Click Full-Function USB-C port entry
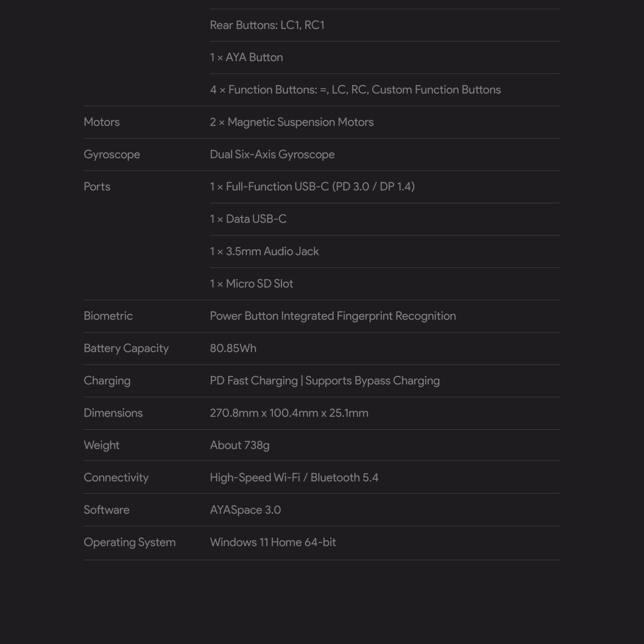This screenshot has width=644, height=644. tap(312, 187)
